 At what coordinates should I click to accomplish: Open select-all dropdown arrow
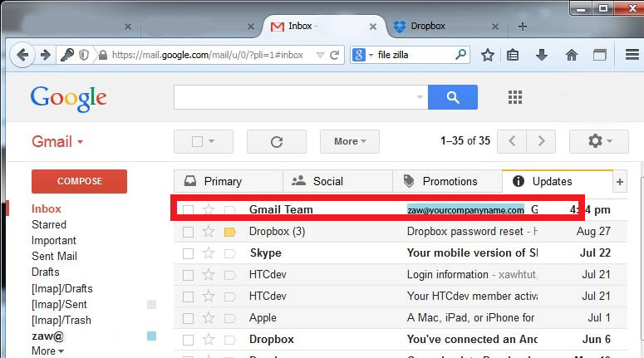[212, 141]
